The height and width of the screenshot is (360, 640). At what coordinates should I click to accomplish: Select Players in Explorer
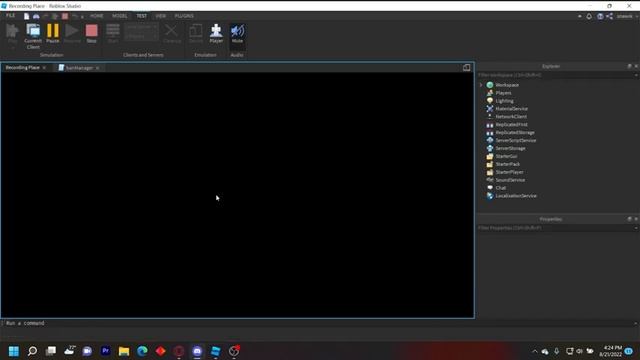pos(503,93)
